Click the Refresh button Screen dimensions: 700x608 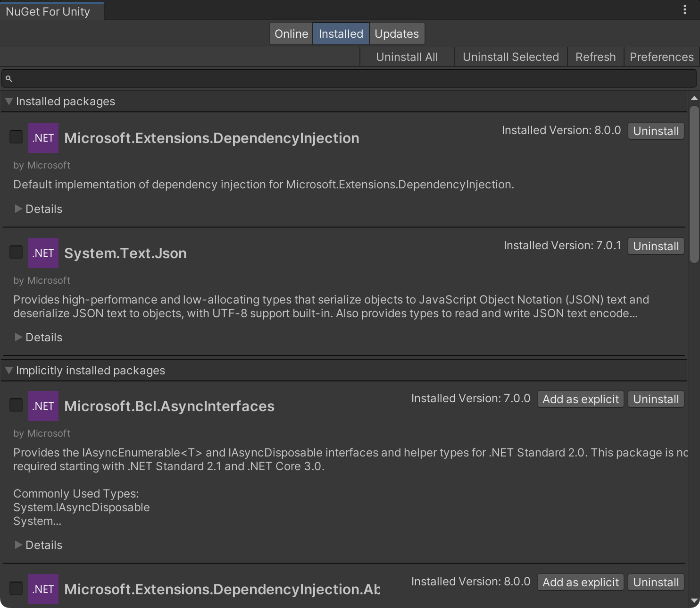pos(595,57)
